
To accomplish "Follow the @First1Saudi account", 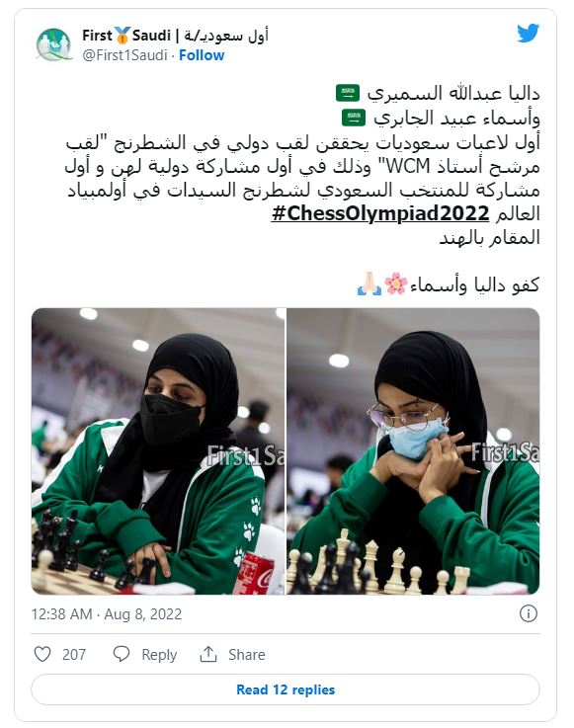I will (x=202, y=55).
